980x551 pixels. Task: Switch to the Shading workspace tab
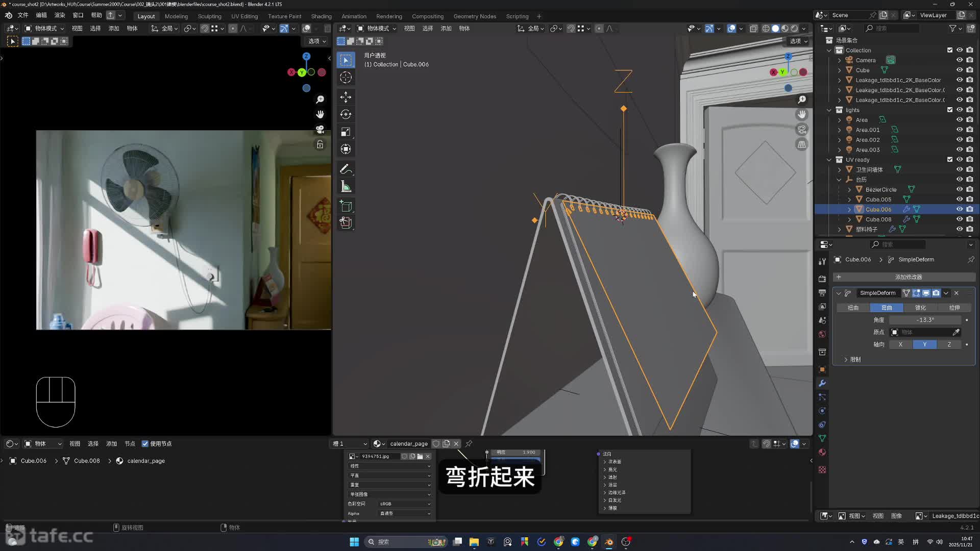[x=321, y=16]
